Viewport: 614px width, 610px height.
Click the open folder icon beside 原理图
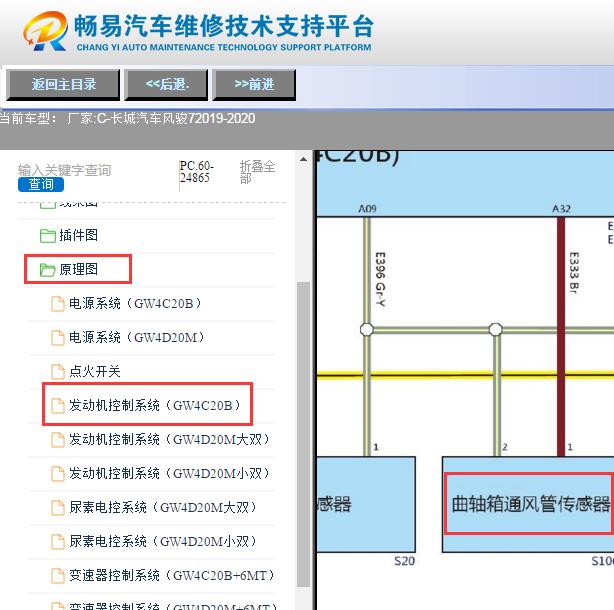tap(48, 270)
